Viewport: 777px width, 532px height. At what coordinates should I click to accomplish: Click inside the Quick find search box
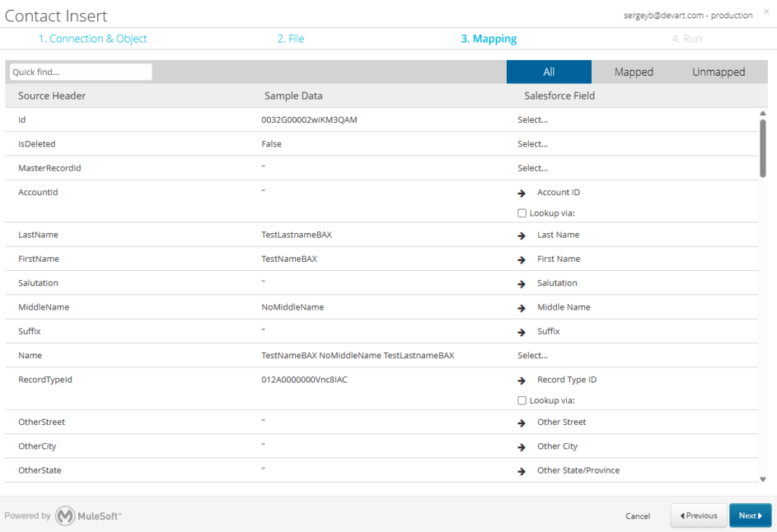pos(80,72)
